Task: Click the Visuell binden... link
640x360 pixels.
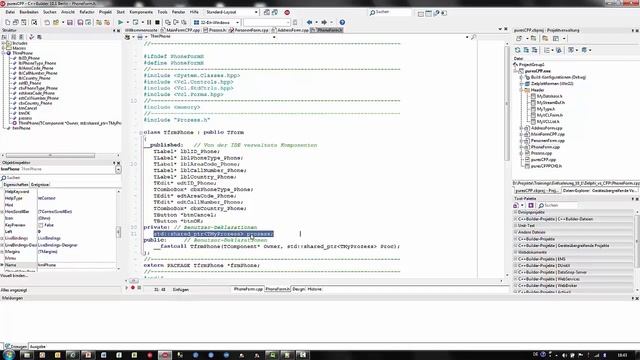Action: (x=14, y=276)
